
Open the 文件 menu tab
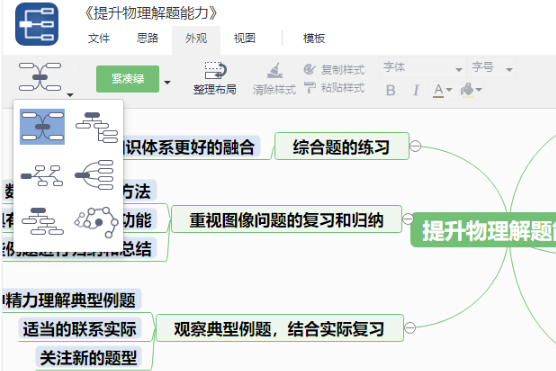coord(99,38)
